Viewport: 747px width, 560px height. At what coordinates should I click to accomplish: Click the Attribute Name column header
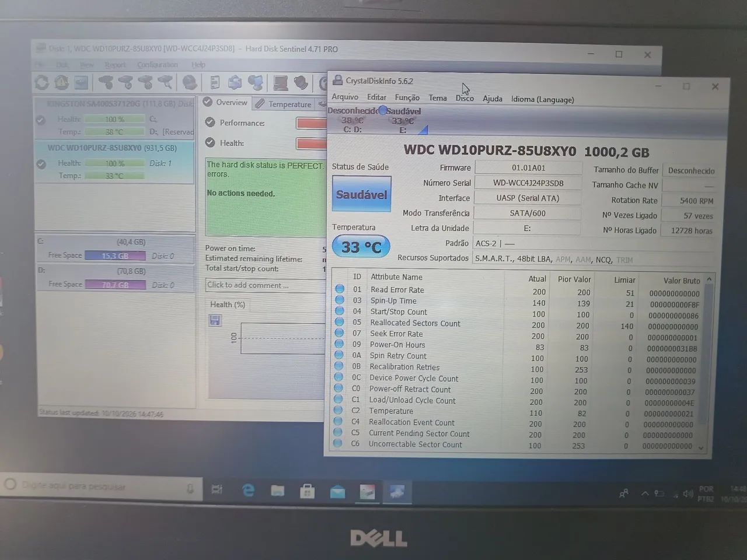[397, 277]
